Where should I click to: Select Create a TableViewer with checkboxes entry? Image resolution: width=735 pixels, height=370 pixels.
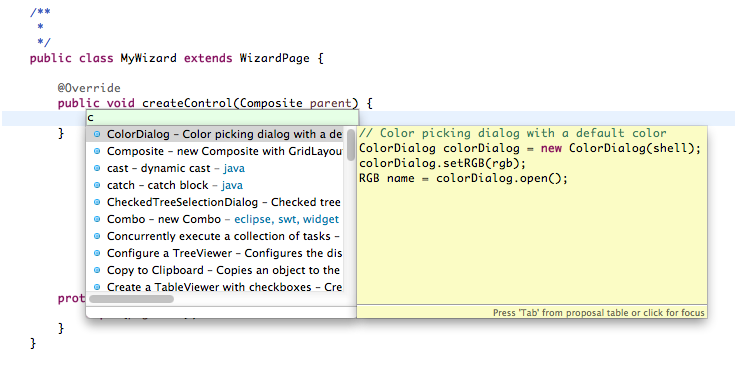[x=215, y=287]
